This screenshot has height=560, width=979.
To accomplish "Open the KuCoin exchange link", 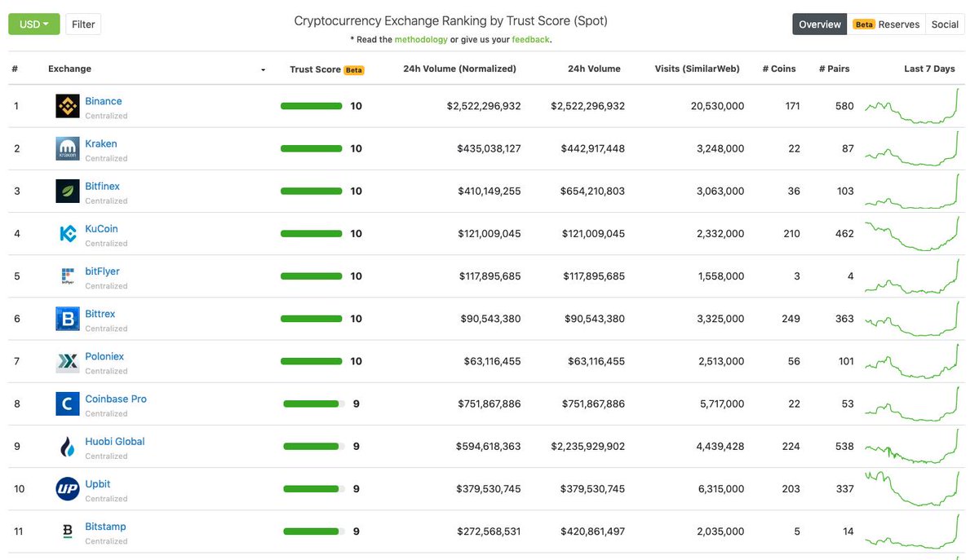I will click(x=102, y=228).
